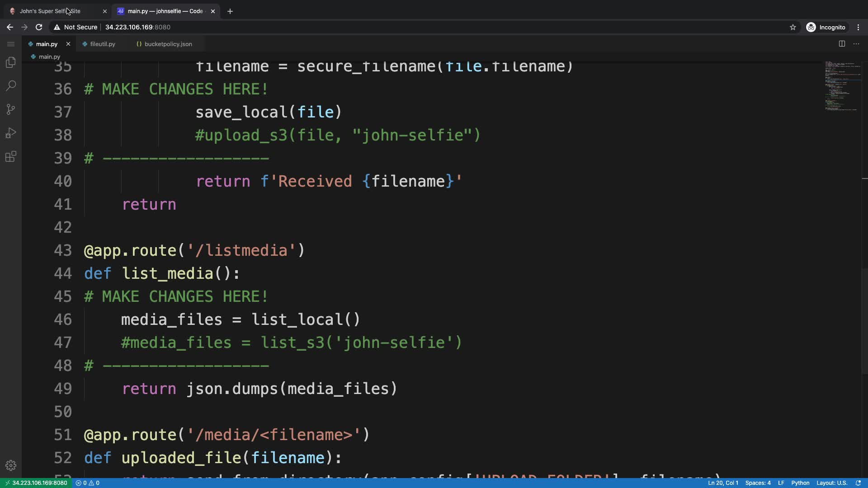Open the Explorer panel icon
868x488 pixels.
coord(11,62)
